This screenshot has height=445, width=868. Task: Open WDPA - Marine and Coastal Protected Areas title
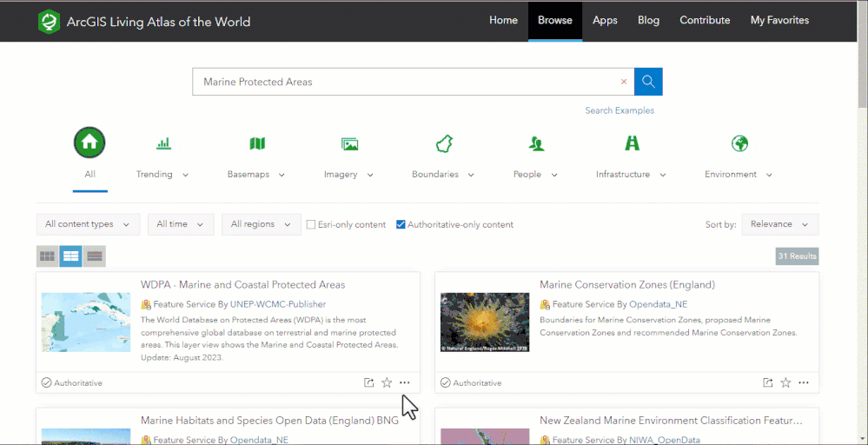[x=242, y=284]
